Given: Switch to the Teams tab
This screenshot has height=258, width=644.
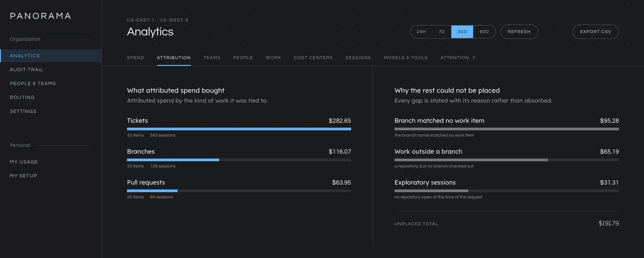Looking at the screenshot, I should [212, 58].
